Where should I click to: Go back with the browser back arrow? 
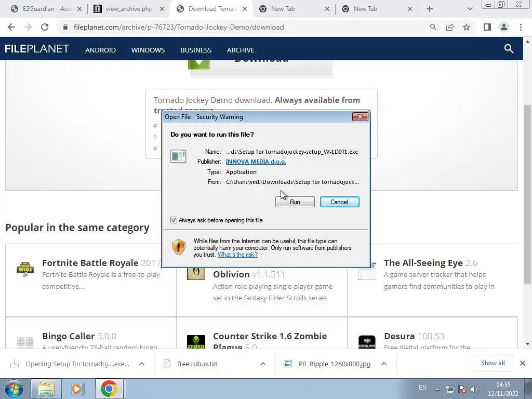[11, 27]
